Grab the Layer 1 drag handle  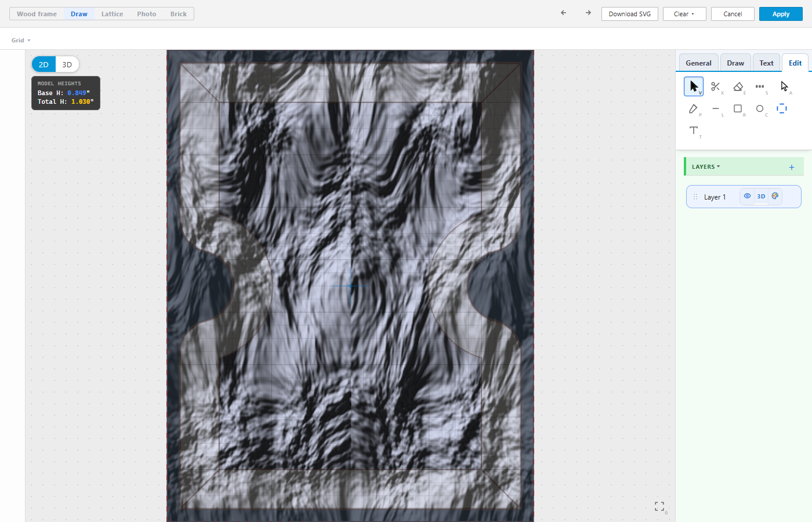click(695, 197)
